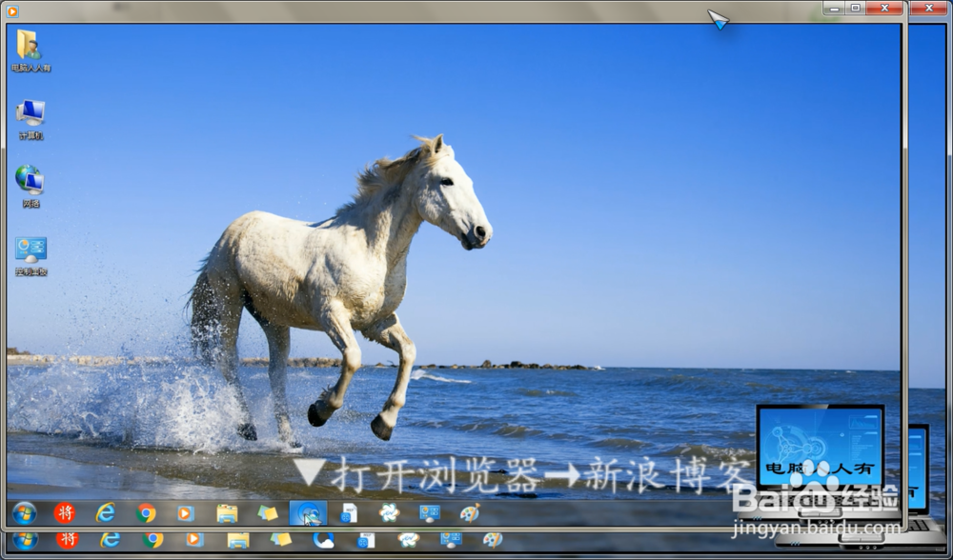Open the document file icon in front taskbar
Image resolution: width=953 pixels, height=560 pixels.
[349, 514]
